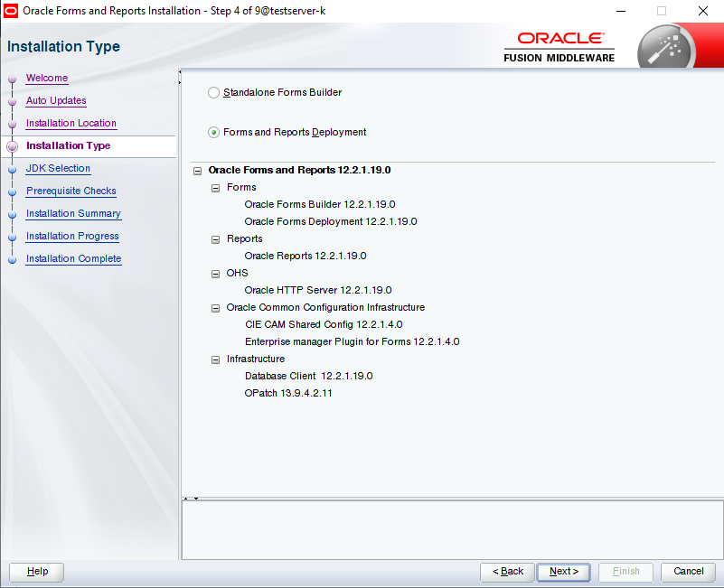724x588 pixels.
Task: Select Standalone Forms Builder radio button
Action: [x=213, y=93]
